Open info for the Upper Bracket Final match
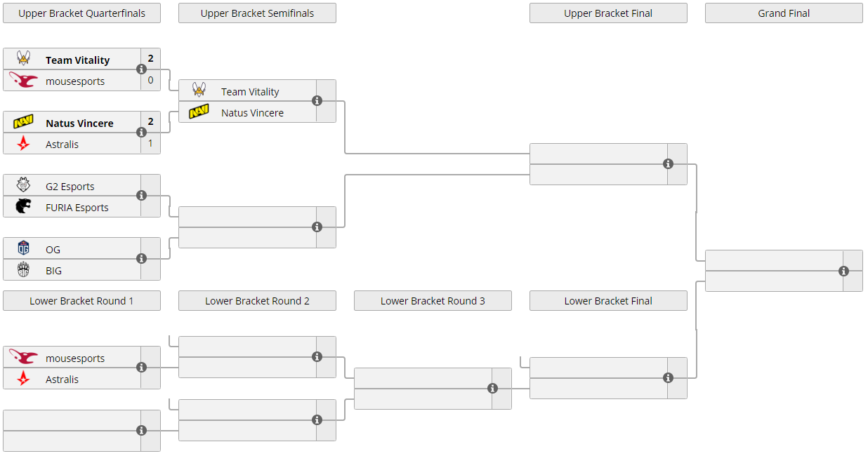The image size is (868, 456). tap(668, 164)
